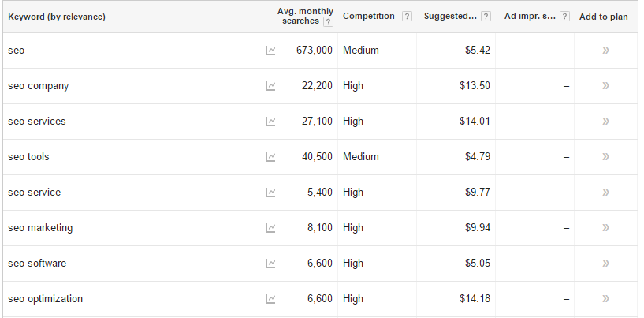Add seo software to plan arrows
Screen dimensions: 644x318
(606, 264)
